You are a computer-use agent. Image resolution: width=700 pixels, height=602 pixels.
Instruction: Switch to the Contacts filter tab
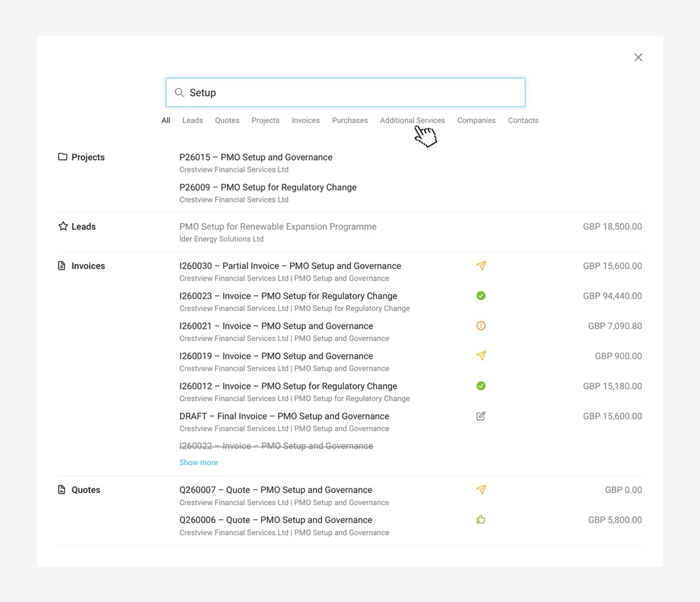point(523,120)
